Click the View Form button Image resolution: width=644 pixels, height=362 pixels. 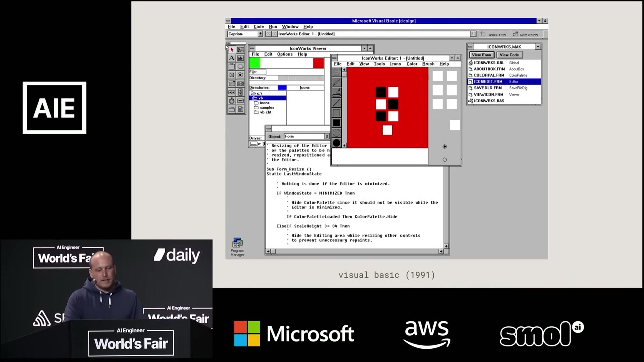tap(481, 55)
